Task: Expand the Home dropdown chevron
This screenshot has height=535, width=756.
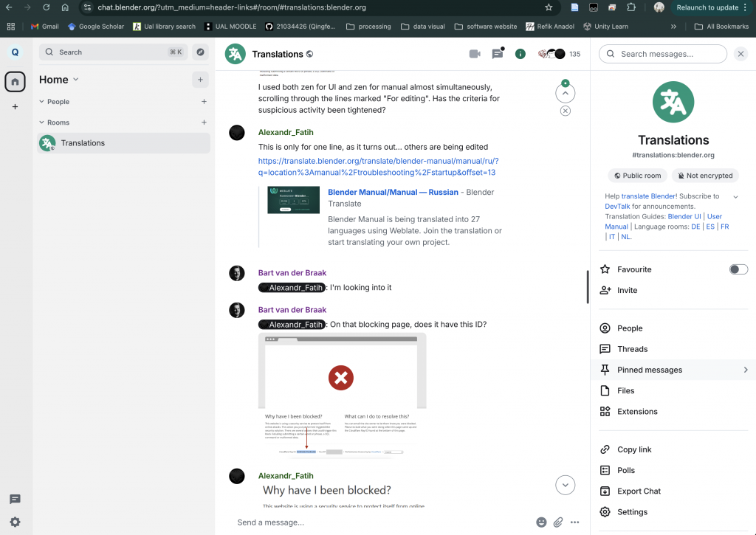Action: click(76, 80)
